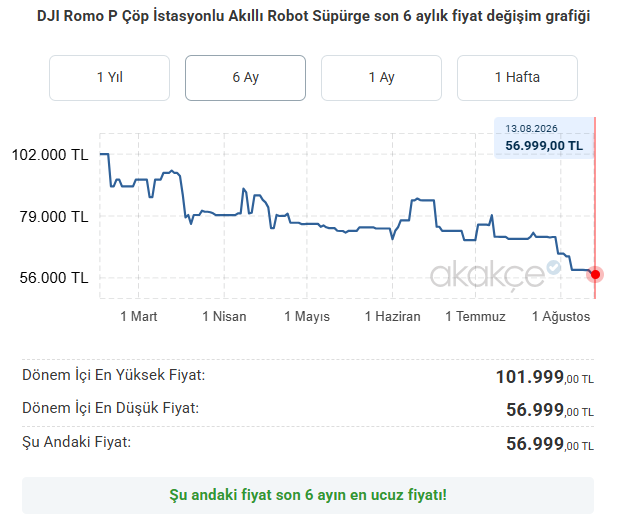This screenshot has height=516, width=638.
Task: Click the 13.08.2026 price tooltip
Action: [x=544, y=138]
